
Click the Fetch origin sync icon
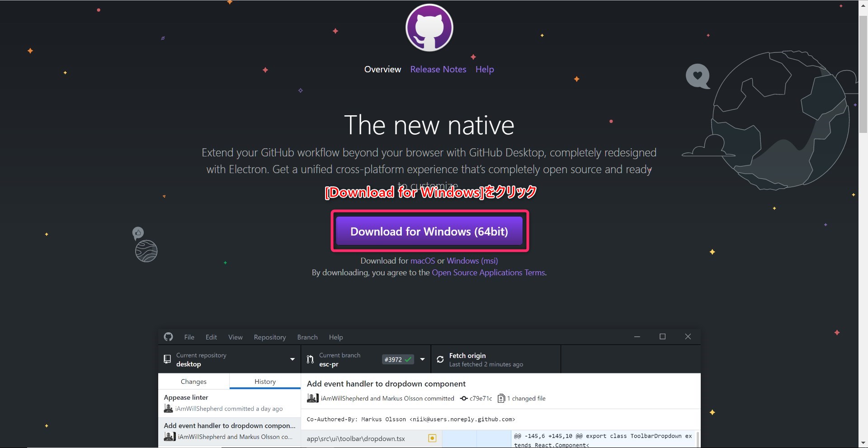click(440, 359)
